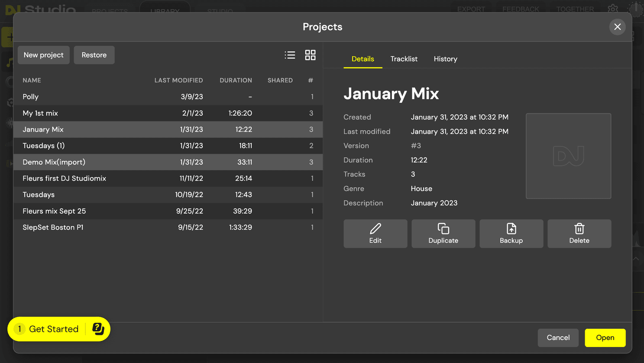Open settings gear in top bar
Viewport: 644px width, 363px height.
pos(613,9)
